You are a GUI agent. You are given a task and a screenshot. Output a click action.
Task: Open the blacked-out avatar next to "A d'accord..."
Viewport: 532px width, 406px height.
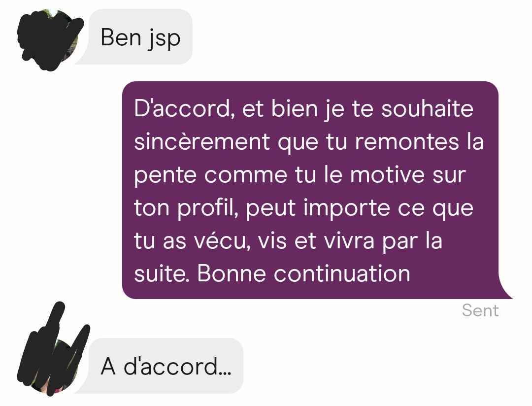coord(53,350)
